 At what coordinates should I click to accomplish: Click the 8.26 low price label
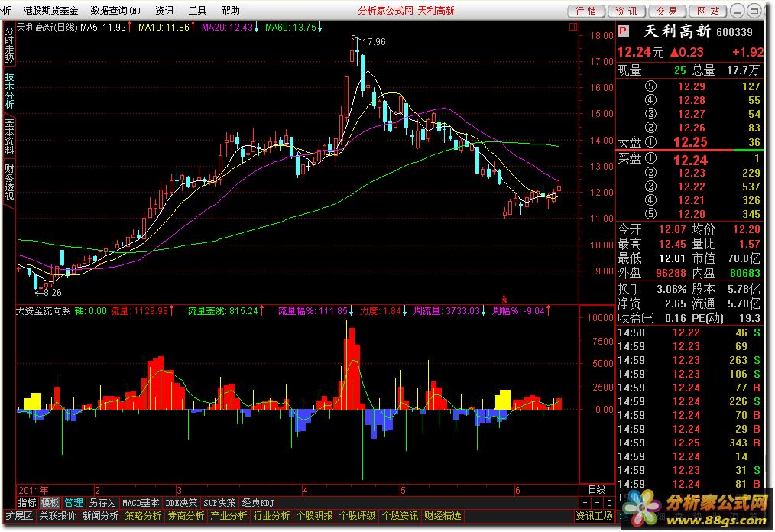click(x=53, y=292)
